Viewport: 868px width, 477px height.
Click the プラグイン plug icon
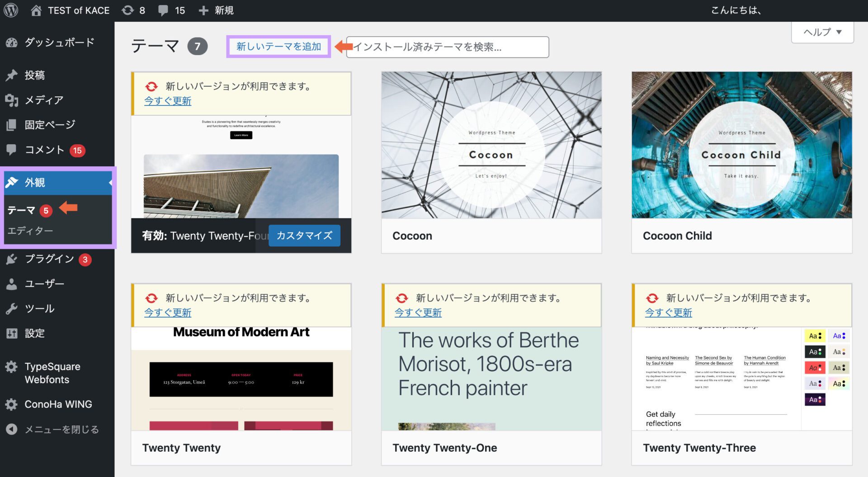(12, 259)
